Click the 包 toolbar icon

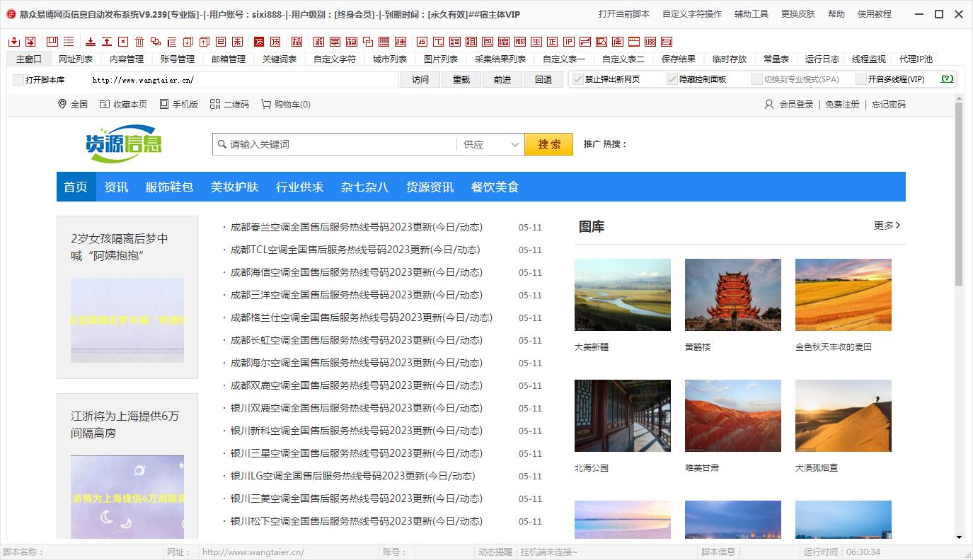click(x=487, y=42)
